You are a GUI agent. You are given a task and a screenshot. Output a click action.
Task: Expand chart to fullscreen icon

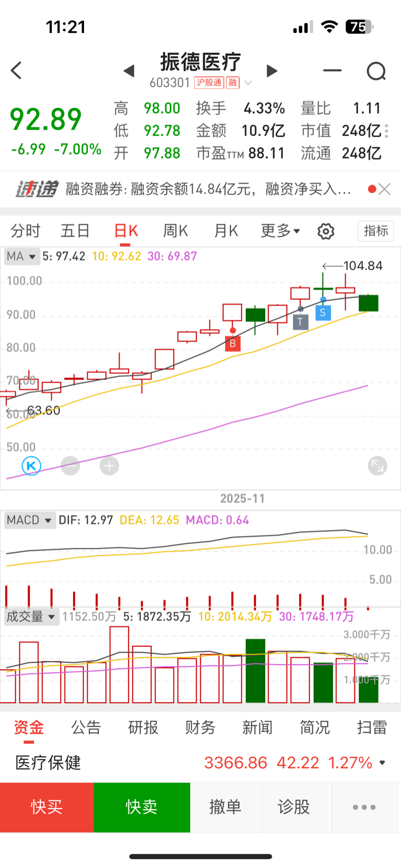(377, 466)
